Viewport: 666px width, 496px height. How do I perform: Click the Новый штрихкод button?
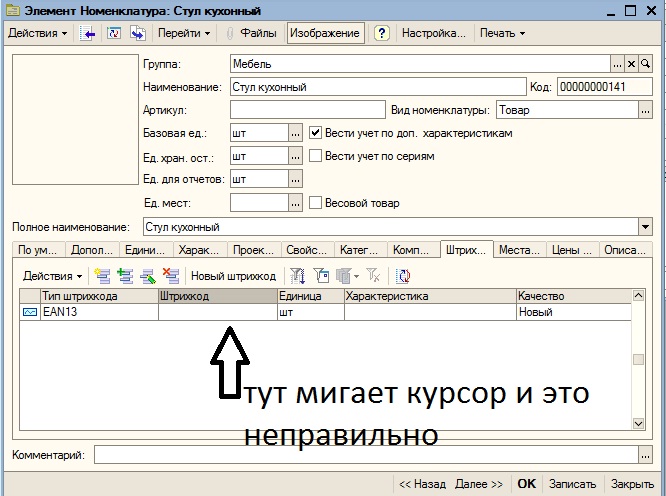click(x=233, y=276)
